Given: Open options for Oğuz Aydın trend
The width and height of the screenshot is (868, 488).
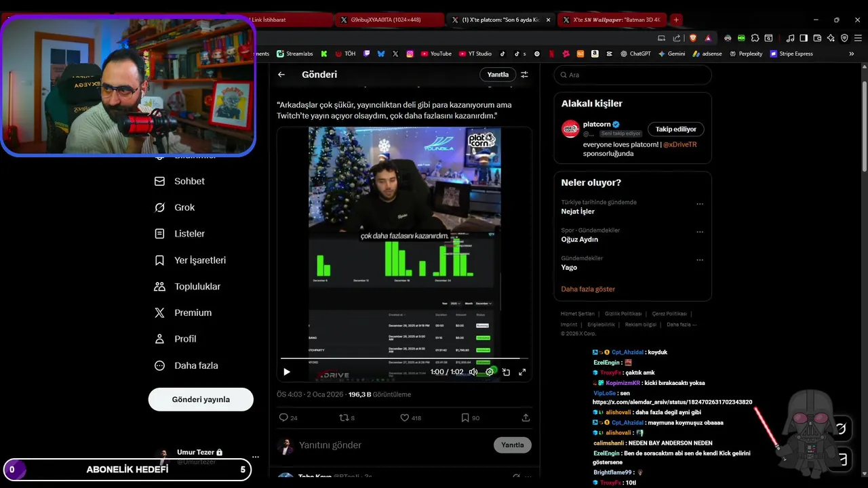Looking at the screenshot, I should (x=700, y=232).
